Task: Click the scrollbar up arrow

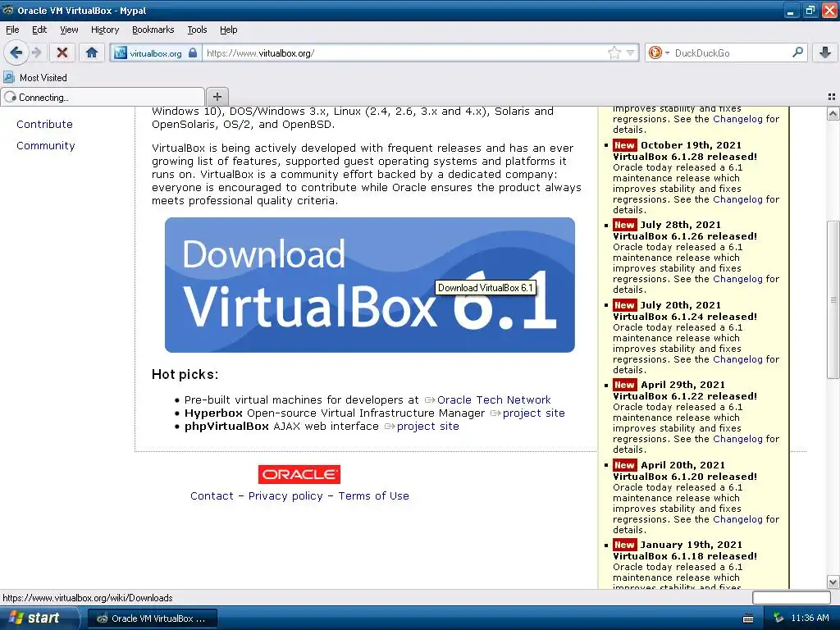Action: [x=833, y=113]
